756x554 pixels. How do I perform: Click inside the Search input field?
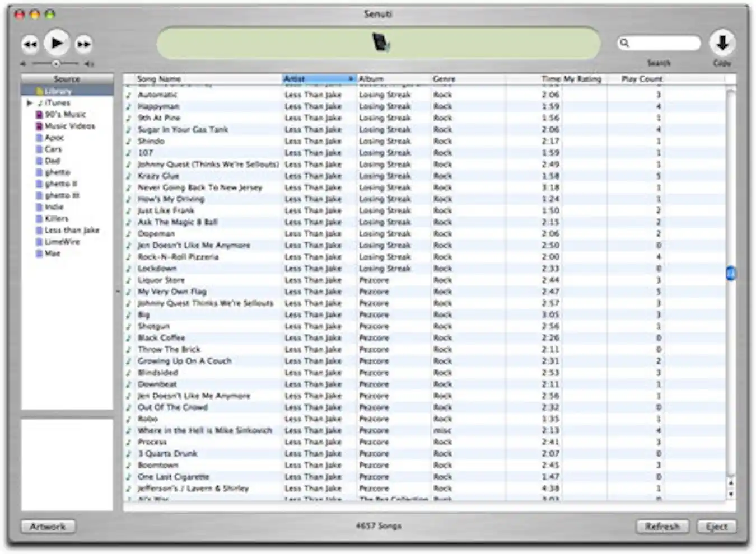661,42
